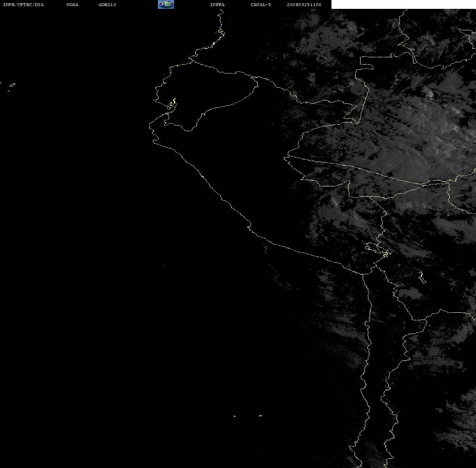Click the 200803251100 timestamp
Viewport: 476px width, 468px height.
[x=304, y=4]
